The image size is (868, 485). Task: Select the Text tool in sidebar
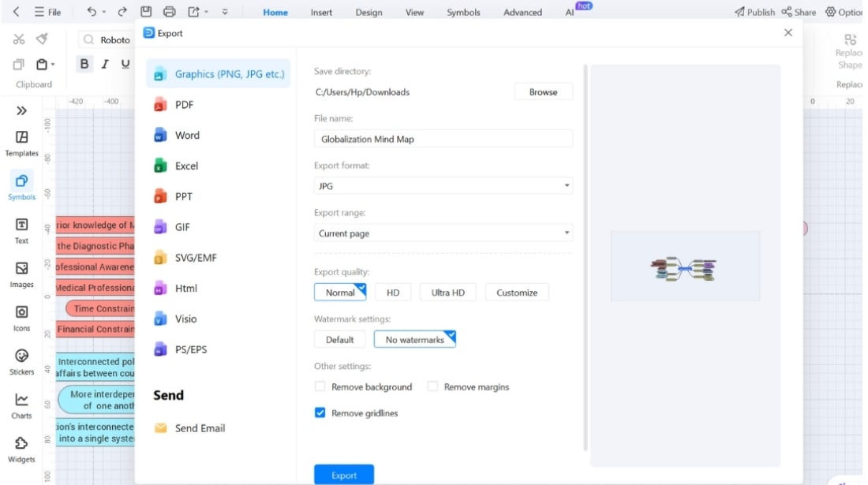tap(21, 230)
